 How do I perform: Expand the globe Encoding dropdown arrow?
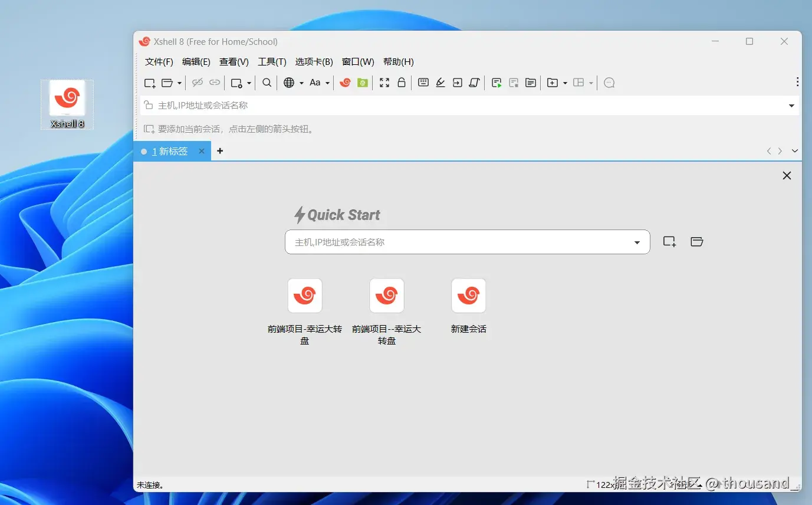pos(301,83)
